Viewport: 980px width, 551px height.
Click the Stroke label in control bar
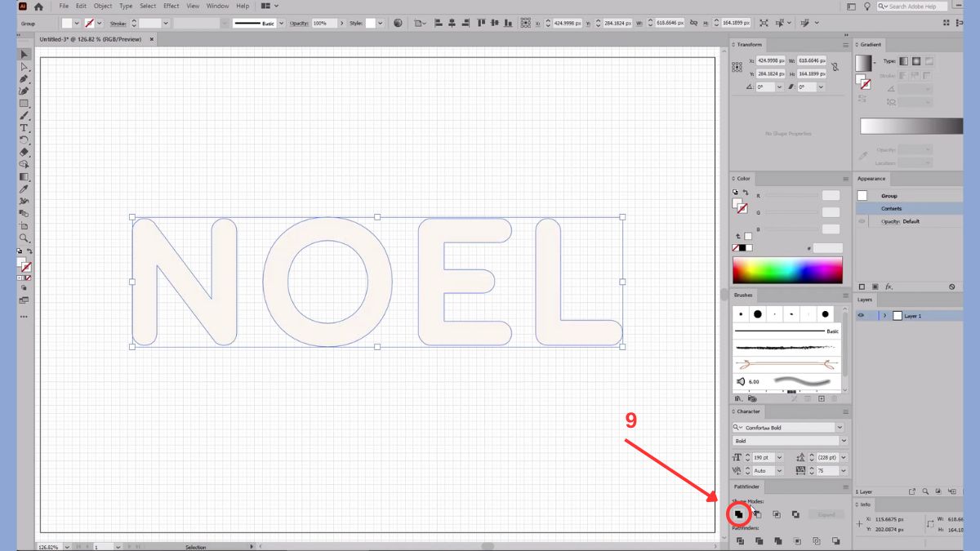pyautogui.click(x=118, y=24)
